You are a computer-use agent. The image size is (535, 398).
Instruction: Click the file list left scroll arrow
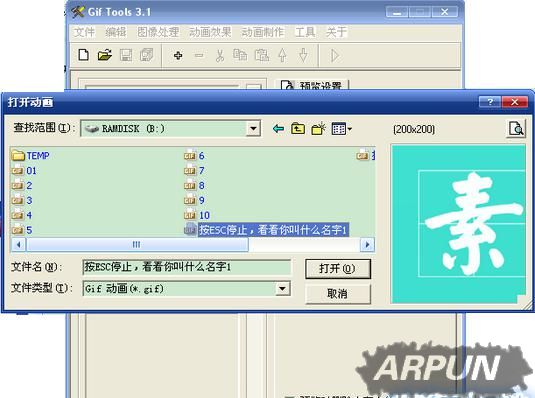pyautogui.click(x=19, y=244)
